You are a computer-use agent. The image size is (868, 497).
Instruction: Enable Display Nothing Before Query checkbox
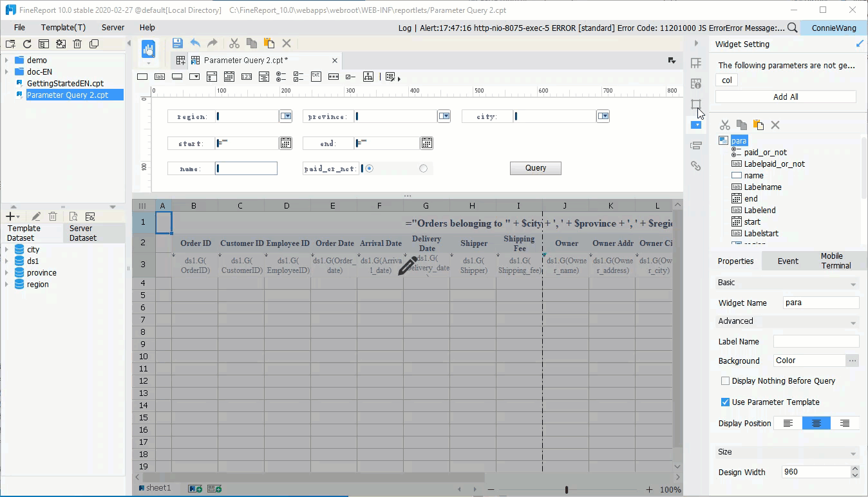coord(726,381)
